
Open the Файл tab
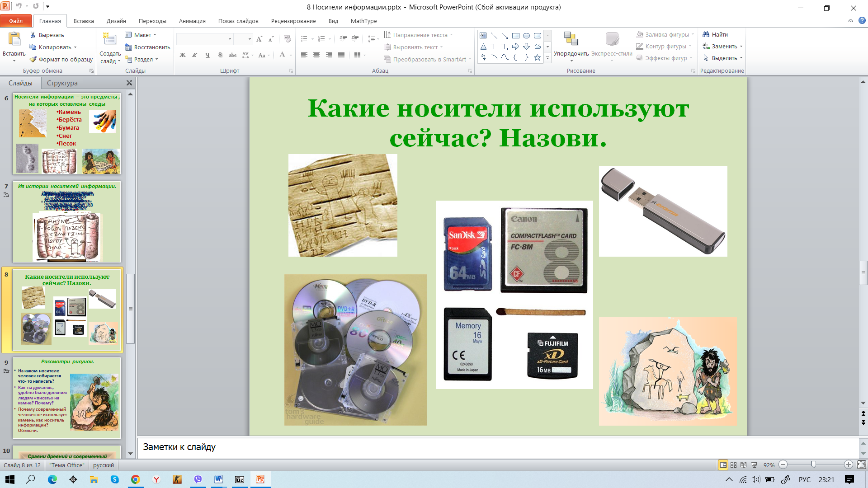16,21
